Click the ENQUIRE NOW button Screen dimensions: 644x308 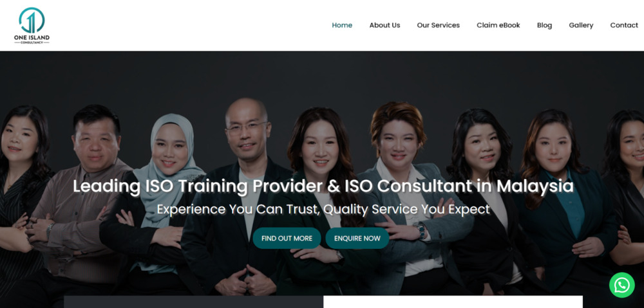(357, 239)
